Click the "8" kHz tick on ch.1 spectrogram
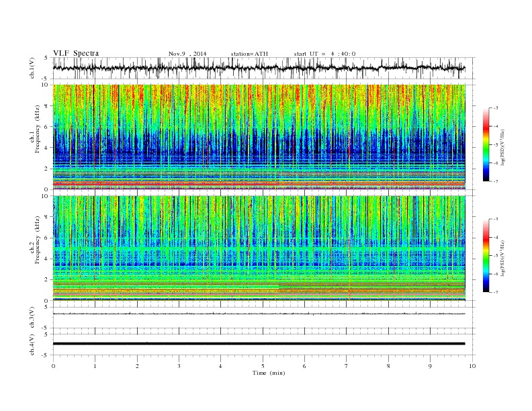 pyautogui.click(x=47, y=106)
